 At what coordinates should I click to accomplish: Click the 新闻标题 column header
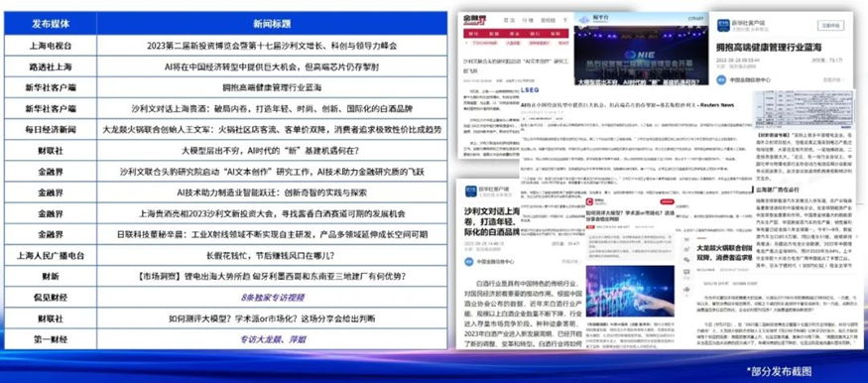point(273,24)
